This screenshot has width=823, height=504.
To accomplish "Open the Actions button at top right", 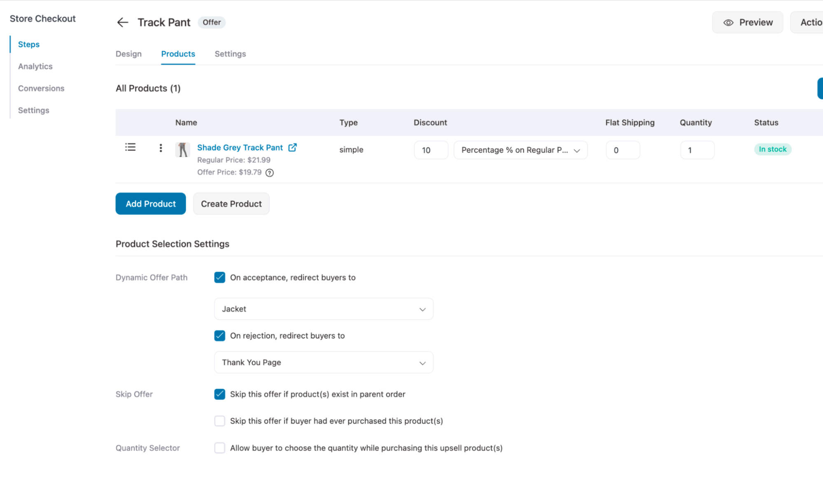I will click(x=807, y=23).
